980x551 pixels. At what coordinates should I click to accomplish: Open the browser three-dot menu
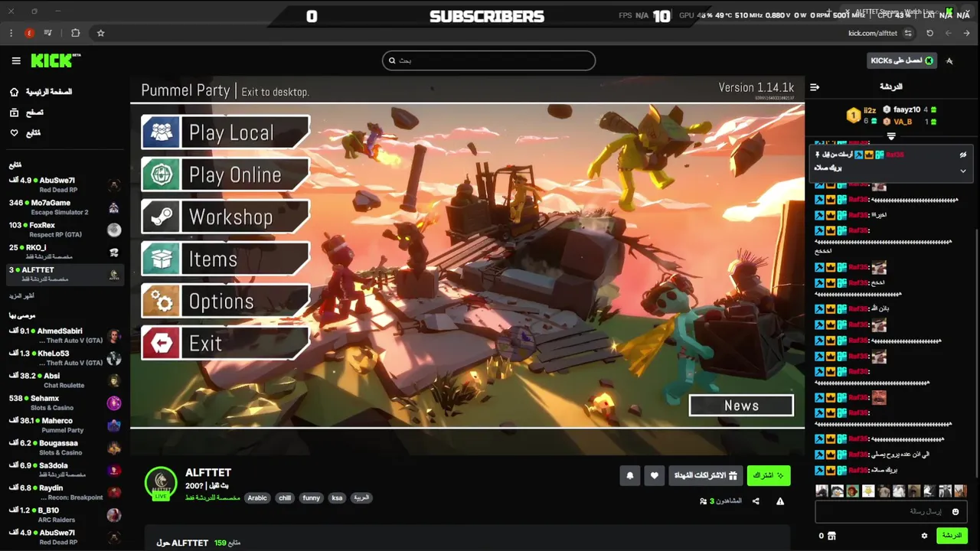(11, 33)
